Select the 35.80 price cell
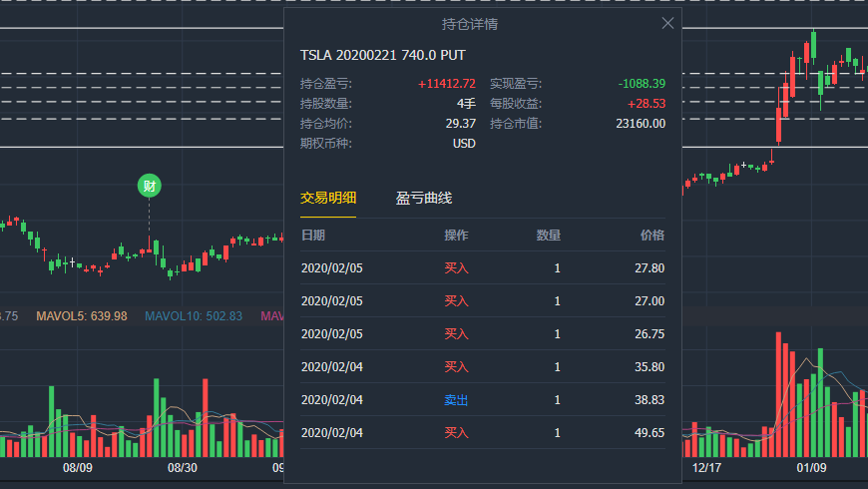 click(650, 366)
